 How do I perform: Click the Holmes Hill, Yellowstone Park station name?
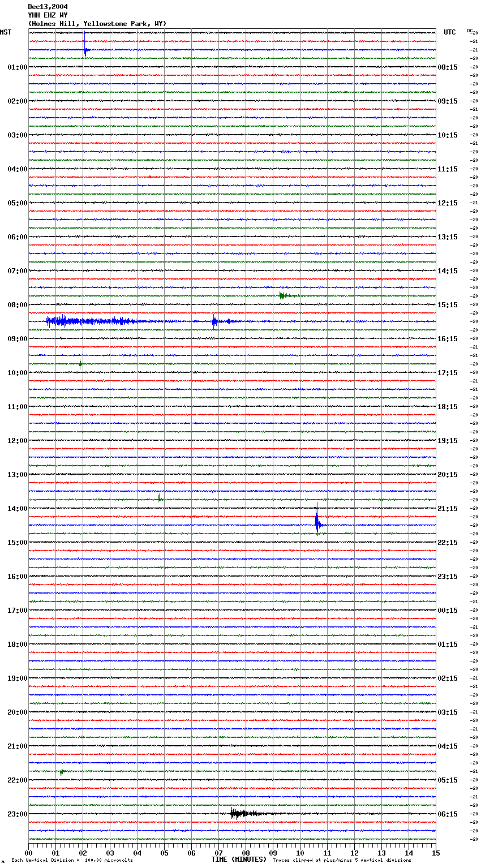point(97,24)
